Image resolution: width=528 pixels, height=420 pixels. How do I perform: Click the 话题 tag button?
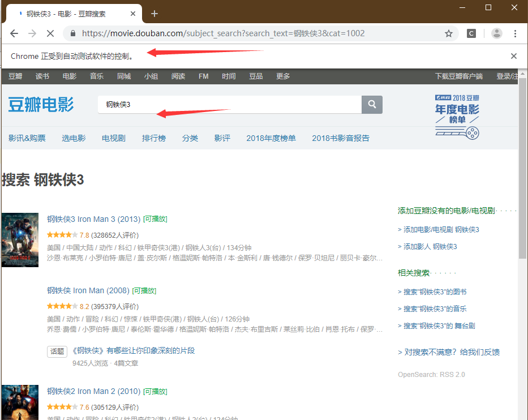[x=57, y=352]
